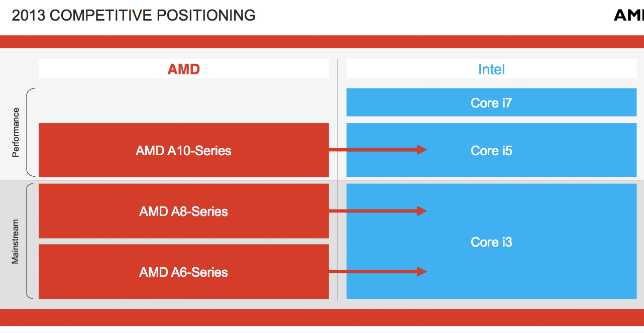Click the arrow from AMD A6-Series
This screenshot has width=644, height=333.
click(378, 272)
